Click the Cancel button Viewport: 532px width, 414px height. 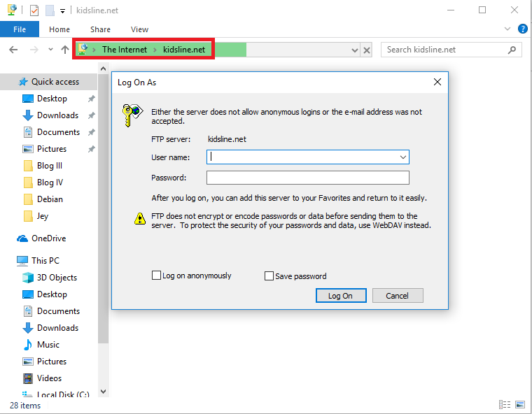coord(398,296)
